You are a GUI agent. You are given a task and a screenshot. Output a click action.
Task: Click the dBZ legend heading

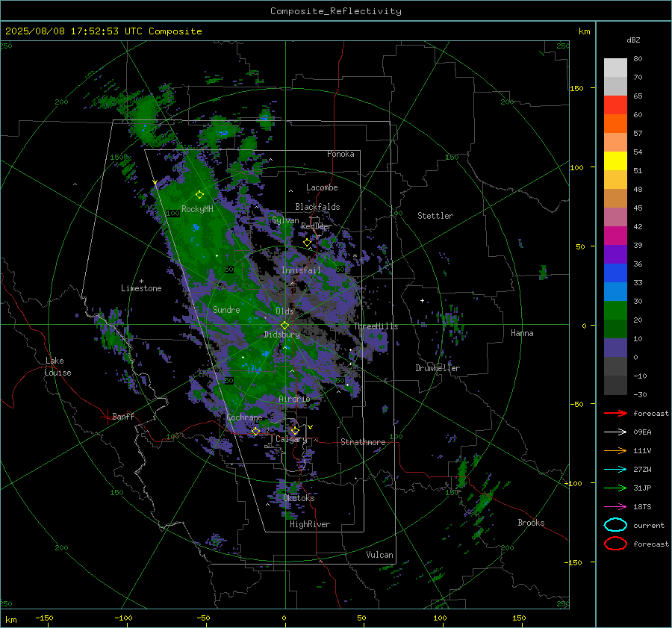point(633,40)
